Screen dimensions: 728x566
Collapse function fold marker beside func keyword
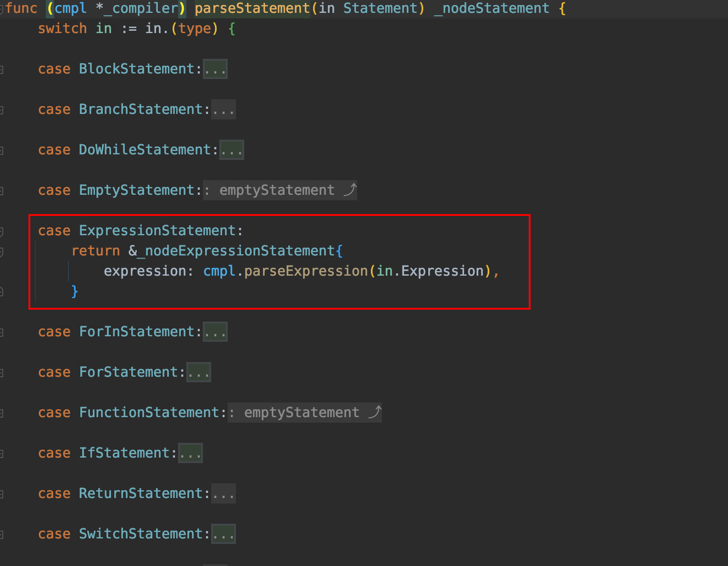pyautogui.click(x=2, y=9)
